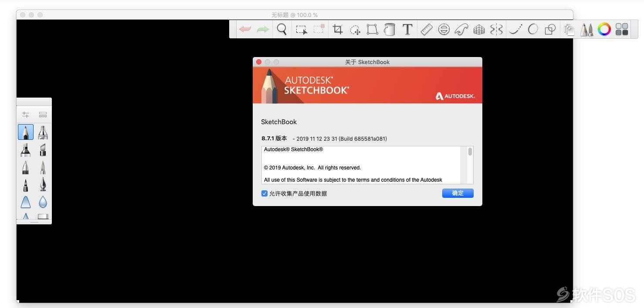
Task: Enable the Ellipse guide tool
Action: [x=444, y=29]
